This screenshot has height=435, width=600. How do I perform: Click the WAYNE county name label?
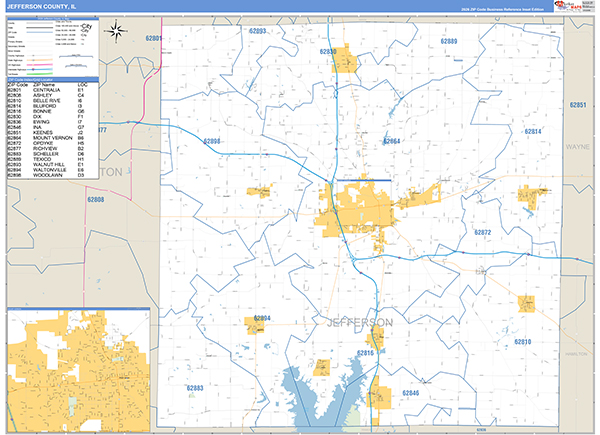[578, 145]
